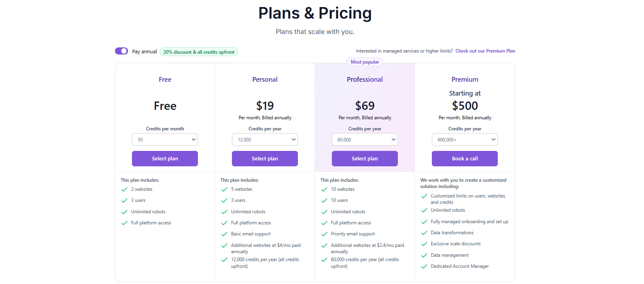Click checkmark next to 10 websites
This screenshot has width=644, height=284.
point(324,190)
